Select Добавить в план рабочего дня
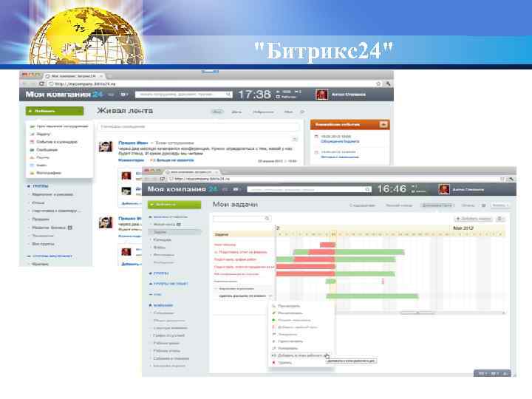 click(x=300, y=355)
